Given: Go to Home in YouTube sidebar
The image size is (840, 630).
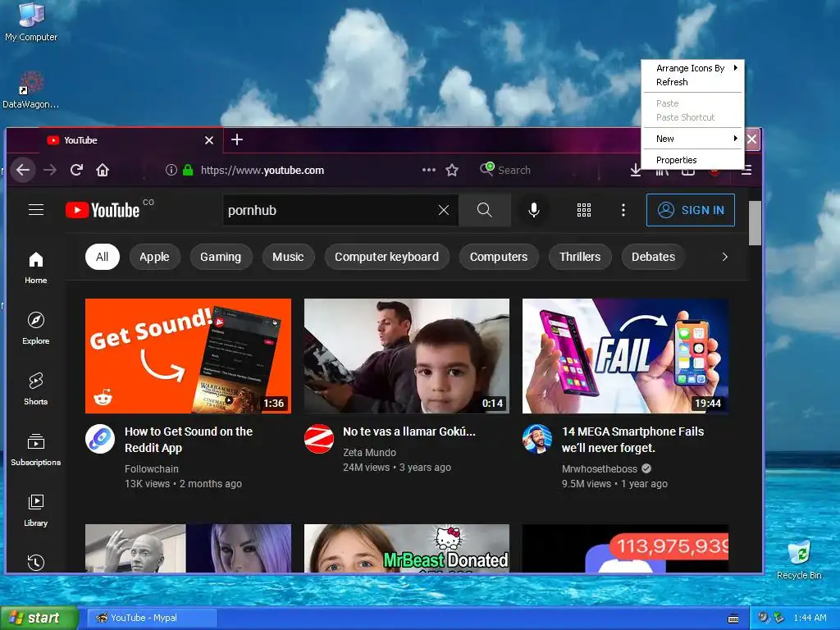Looking at the screenshot, I should coord(36,267).
